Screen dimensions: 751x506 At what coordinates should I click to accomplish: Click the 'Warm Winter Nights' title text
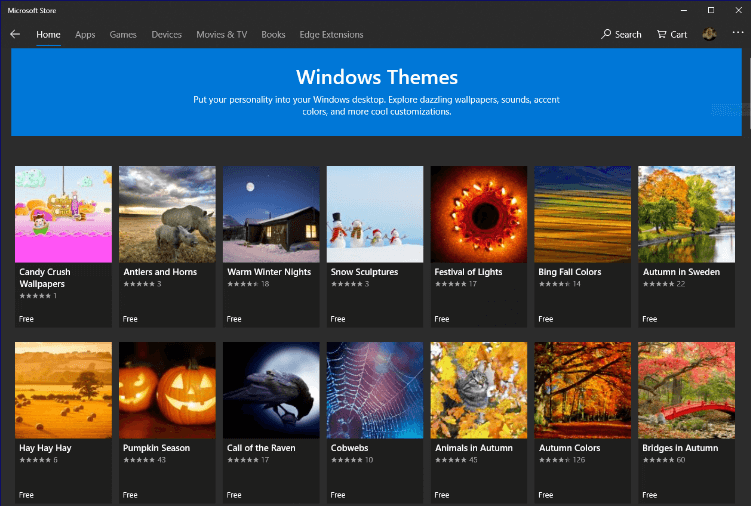tap(269, 272)
